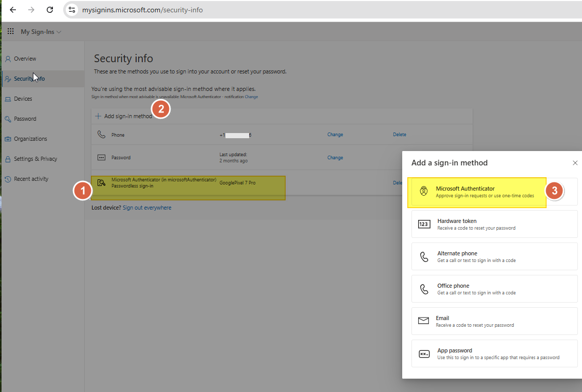
Task: Click the Hardware token 123 icon
Action: (x=424, y=224)
